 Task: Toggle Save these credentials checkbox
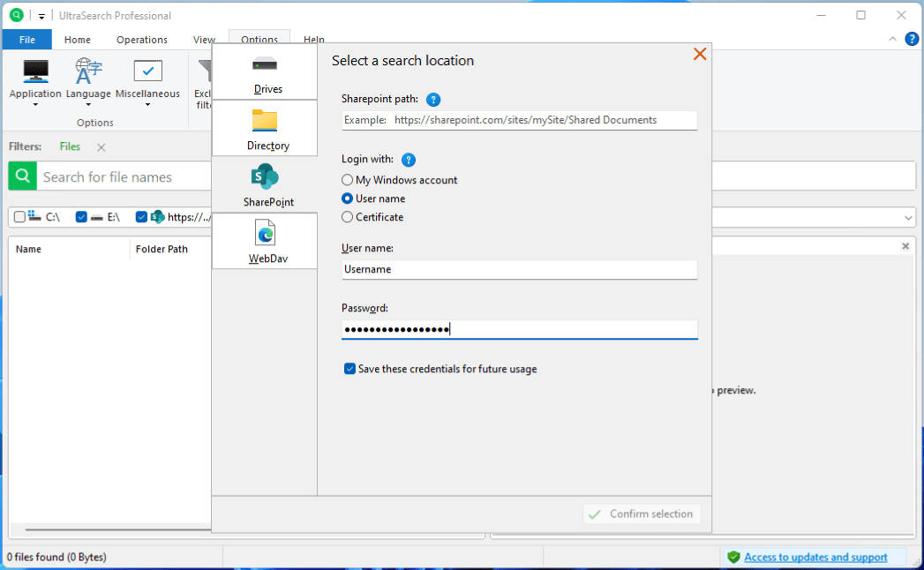pyautogui.click(x=349, y=369)
